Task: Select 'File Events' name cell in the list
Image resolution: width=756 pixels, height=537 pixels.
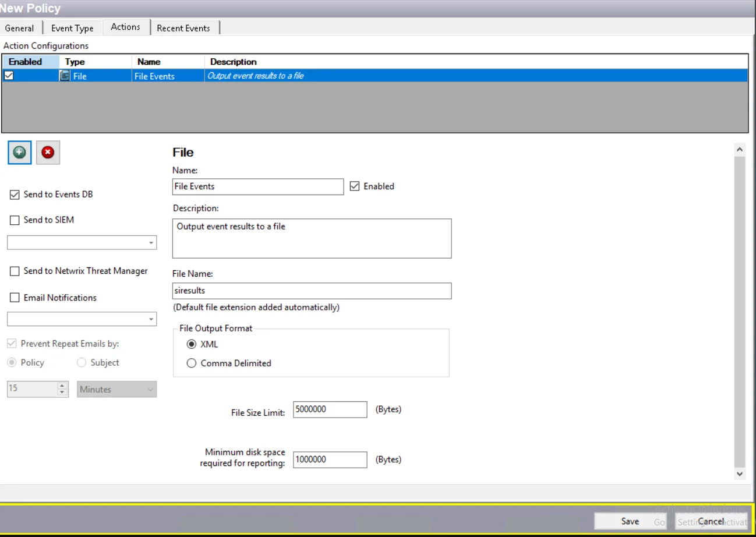Action: (x=168, y=76)
